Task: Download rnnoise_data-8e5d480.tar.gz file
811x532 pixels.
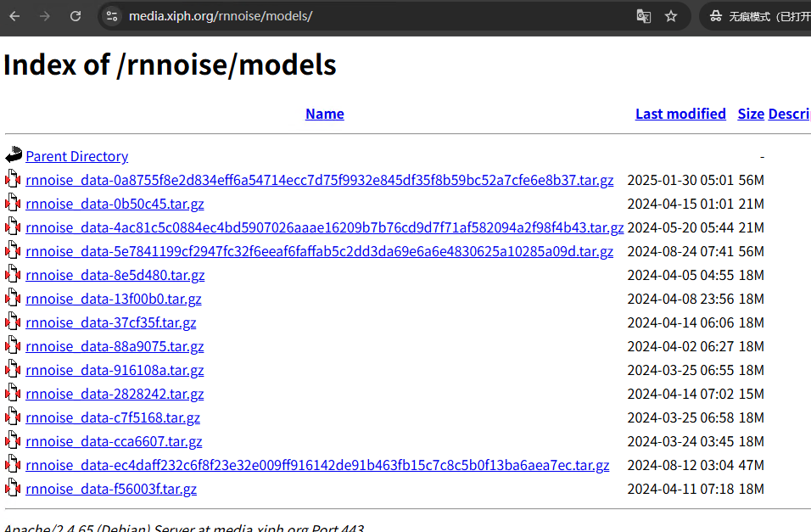Action: (x=115, y=275)
